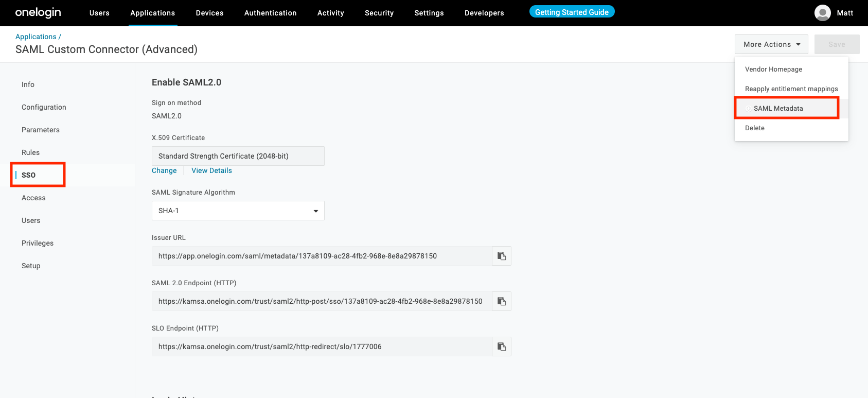Viewport: 868px width, 398px height.
Task: Open the Security top menu
Action: click(379, 13)
